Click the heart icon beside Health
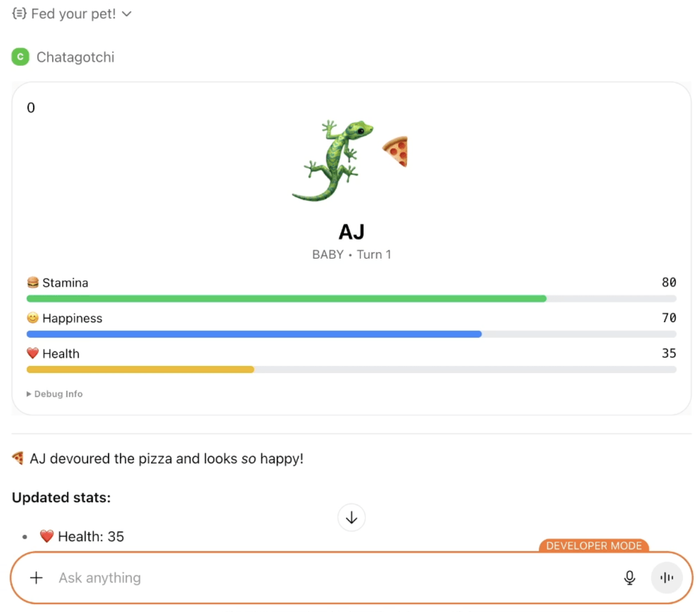Screen dimensions: 700x612 point(33,353)
